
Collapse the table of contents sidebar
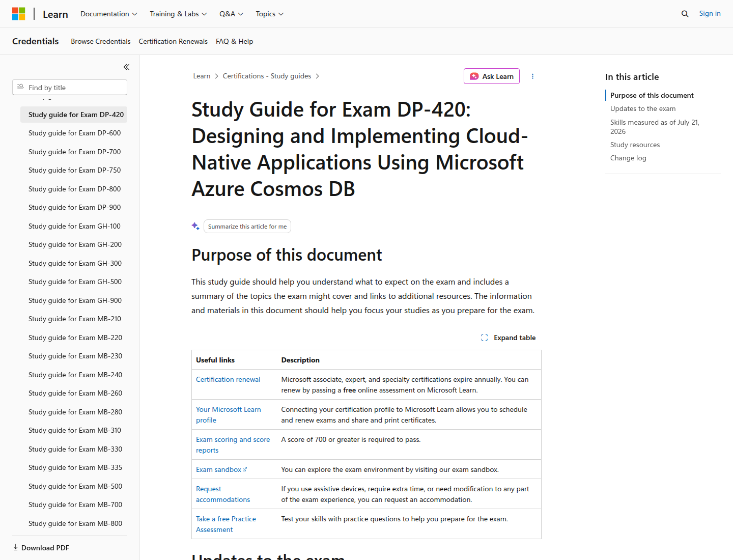[x=126, y=67]
